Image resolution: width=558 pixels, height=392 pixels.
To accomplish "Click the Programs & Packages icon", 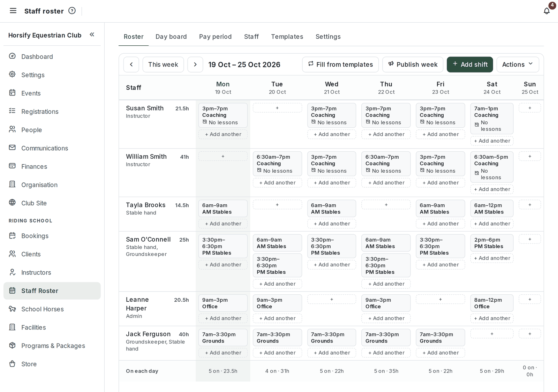I will point(12,345).
